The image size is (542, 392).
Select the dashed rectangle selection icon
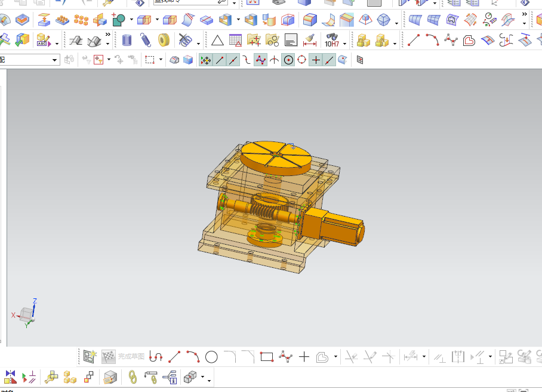(150, 60)
